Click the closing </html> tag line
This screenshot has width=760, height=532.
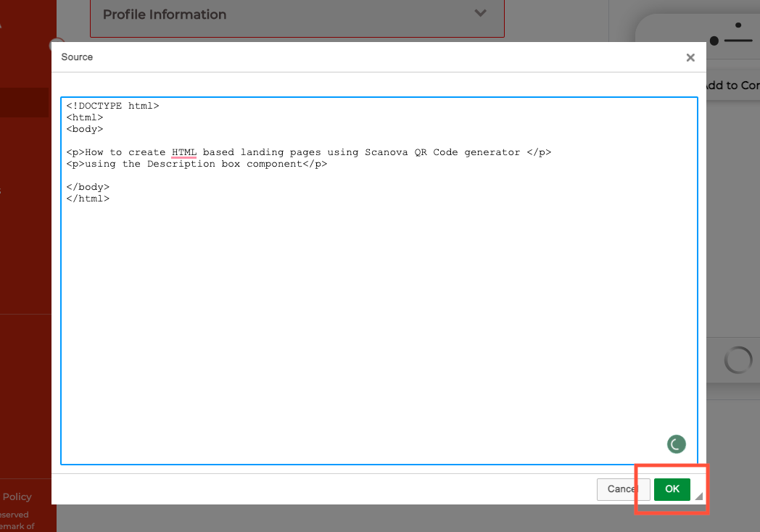pyautogui.click(x=88, y=199)
